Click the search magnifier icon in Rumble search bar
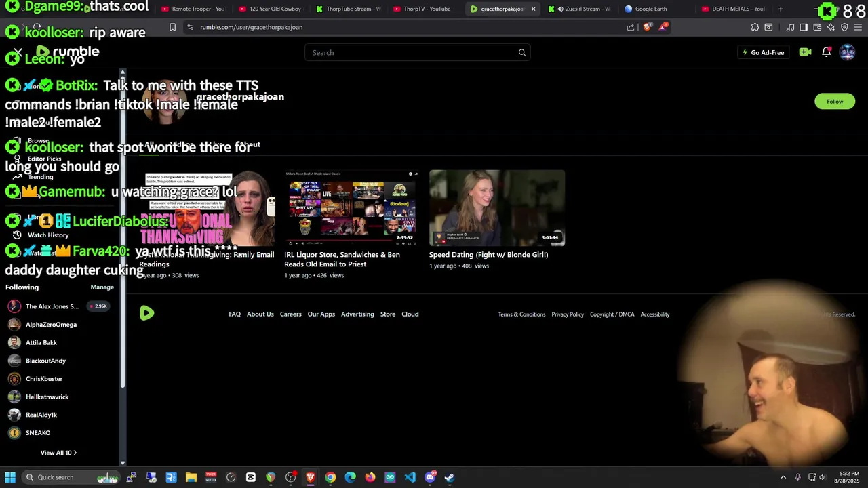Viewport: 868px width, 488px height. (x=521, y=52)
